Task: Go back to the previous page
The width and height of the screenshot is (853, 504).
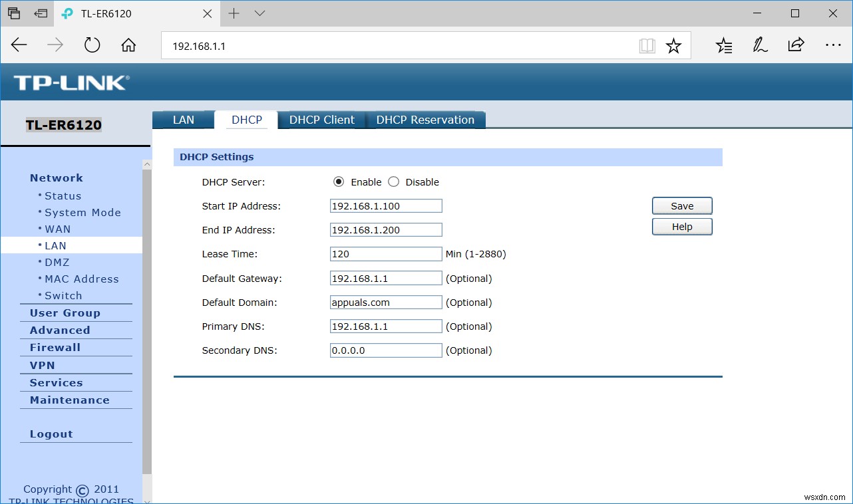Action: pyautogui.click(x=19, y=45)
